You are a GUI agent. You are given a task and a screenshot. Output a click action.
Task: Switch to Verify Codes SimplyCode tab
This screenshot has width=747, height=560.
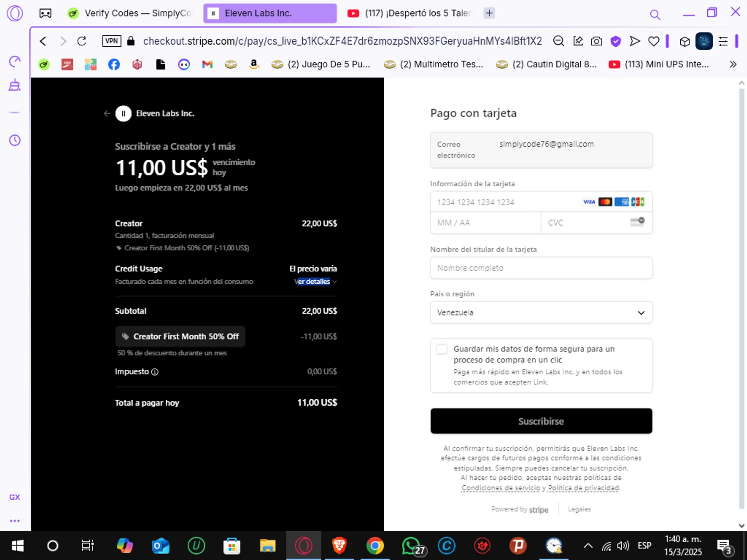pyautogui.click(x=131, y=13)
